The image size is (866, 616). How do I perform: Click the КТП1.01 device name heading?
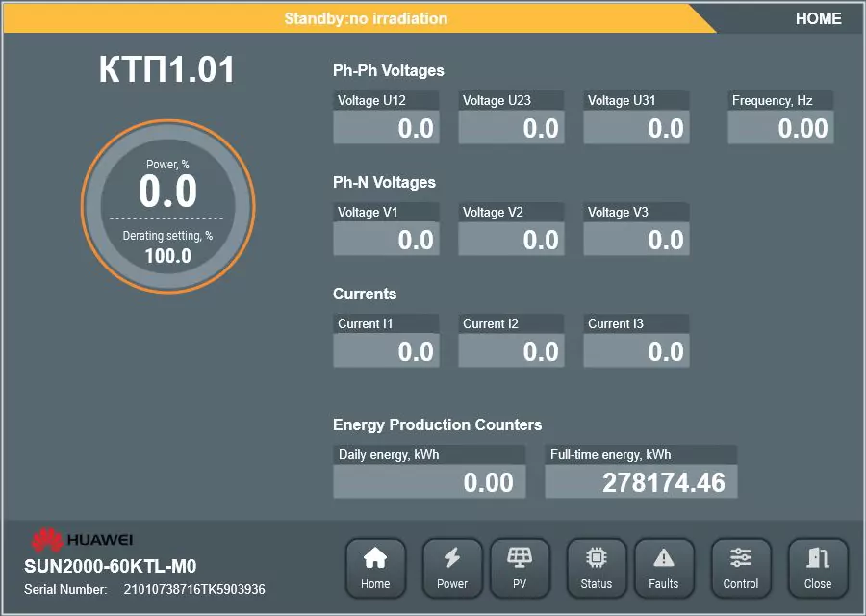pyautogui.click(x=166, y=69)
